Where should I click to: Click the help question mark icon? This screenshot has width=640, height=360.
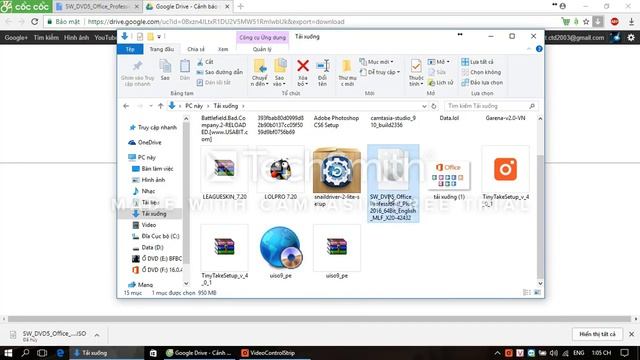(x=539, y=49)
